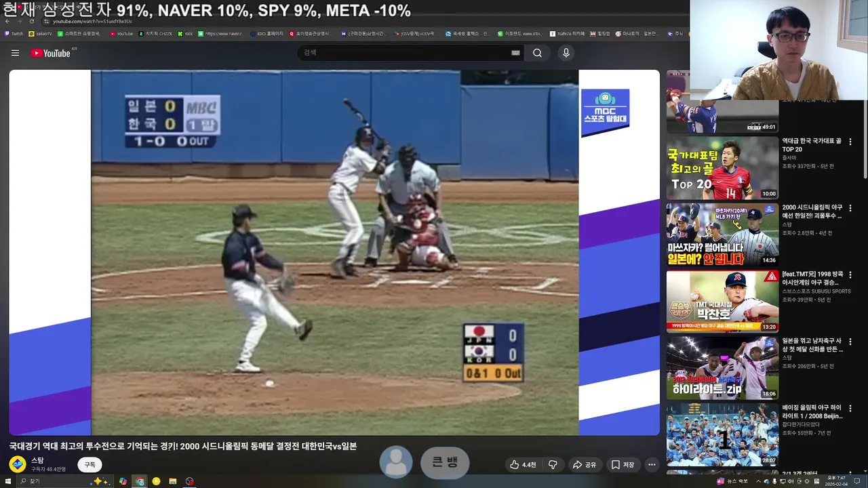Click the baseball video player area
Viewport: 868px width, 488px height.
pos(334,252)
